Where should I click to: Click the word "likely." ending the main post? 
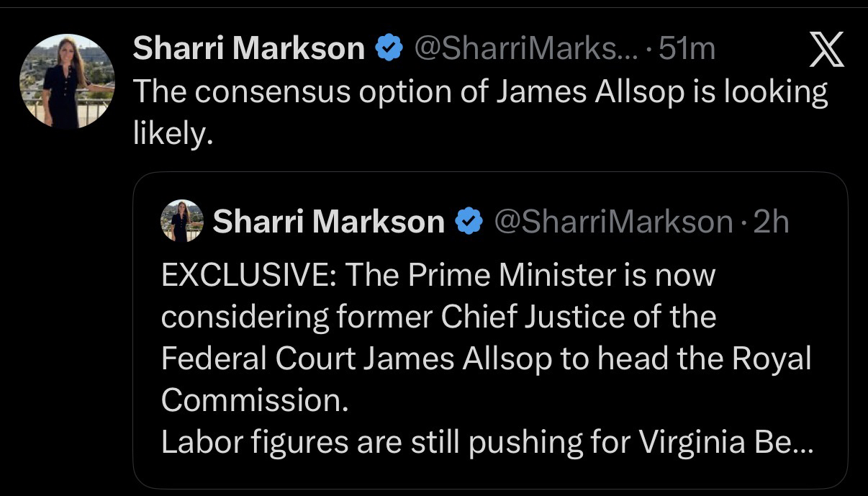173,135
